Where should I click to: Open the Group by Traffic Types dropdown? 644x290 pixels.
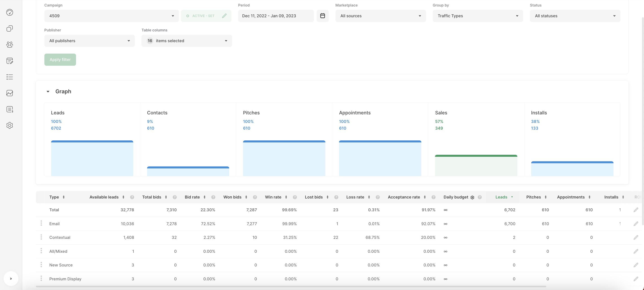pyautogui.click(x=477, y=16)
